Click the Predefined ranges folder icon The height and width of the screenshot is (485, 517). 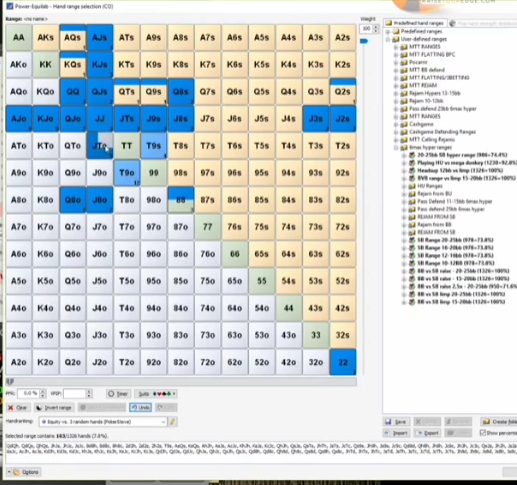(x=396, y=31)
